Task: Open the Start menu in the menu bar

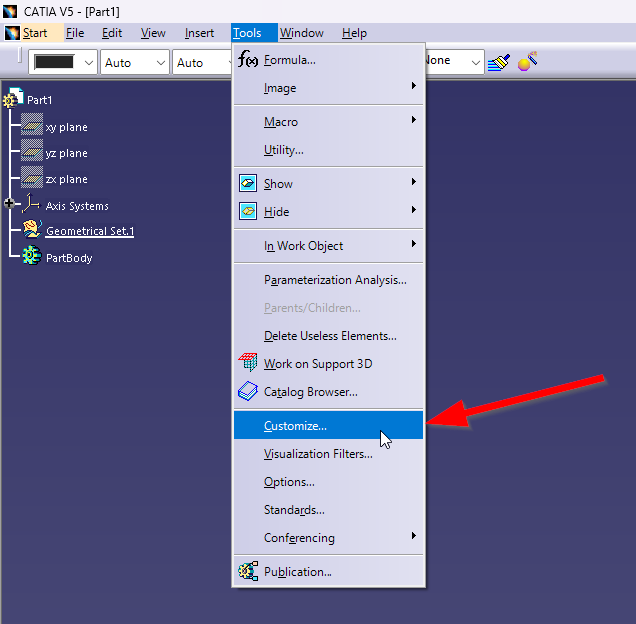Action: [x=35, y=33]
